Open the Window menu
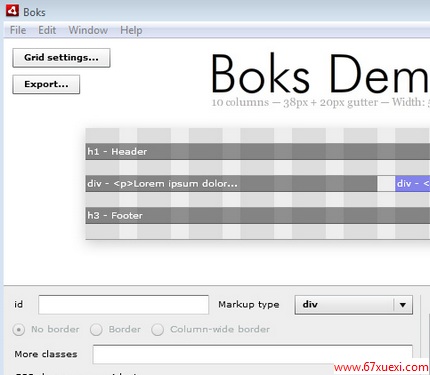 [88, 30]
